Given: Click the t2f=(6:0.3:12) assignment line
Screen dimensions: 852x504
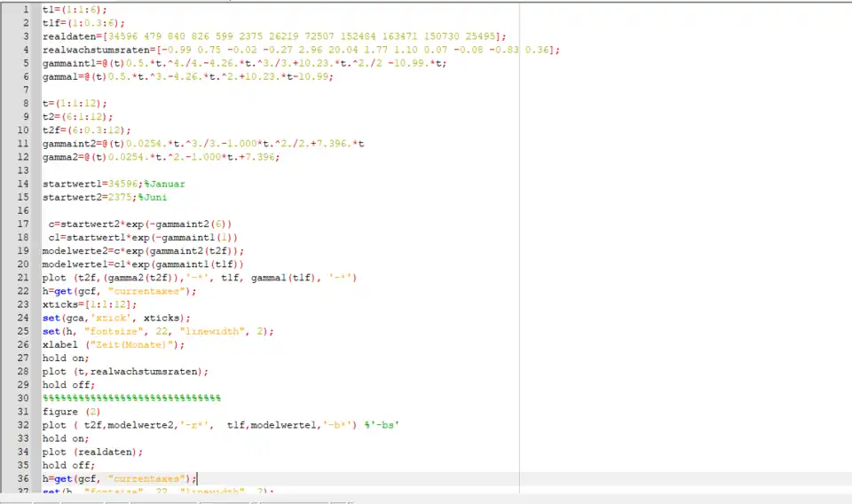Looking at the screenshot, I should tap(86, 130).
